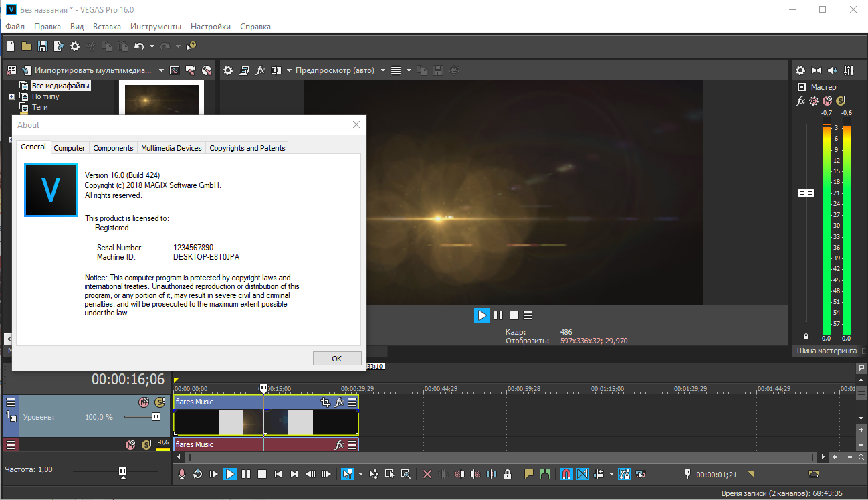
Task: Click the Master FX icon in the Master bus panel
Action: pos(800,101)
